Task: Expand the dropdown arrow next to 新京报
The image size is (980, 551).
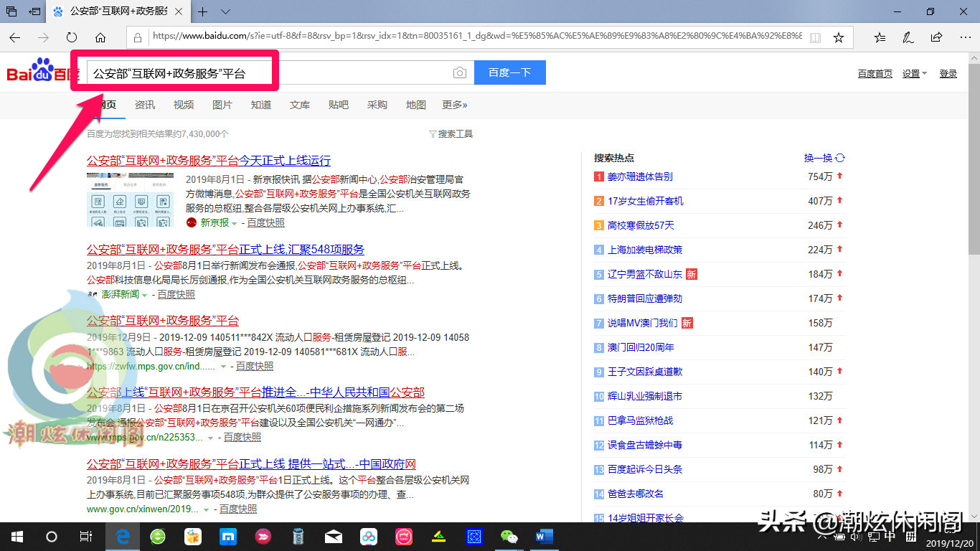Action: (234, 223)
